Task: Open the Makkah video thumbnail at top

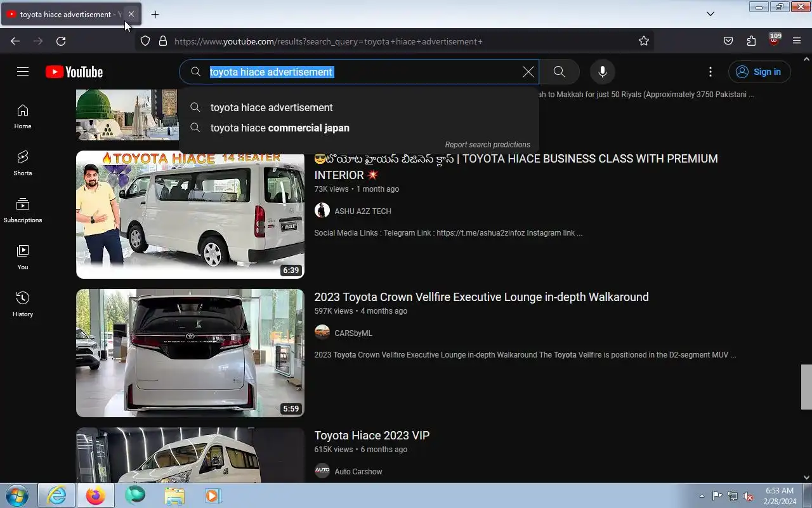Action: click(127, 115)
